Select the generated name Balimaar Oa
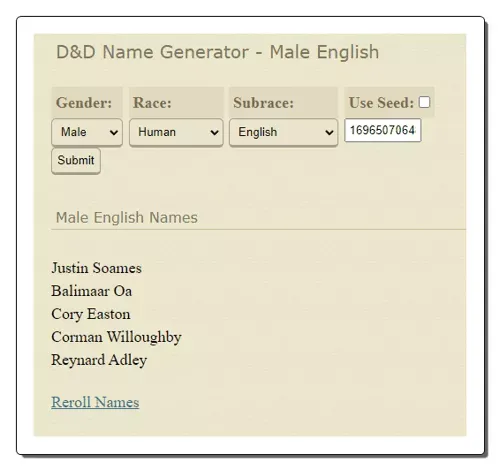The image size is (500, 470). (91, 291)
